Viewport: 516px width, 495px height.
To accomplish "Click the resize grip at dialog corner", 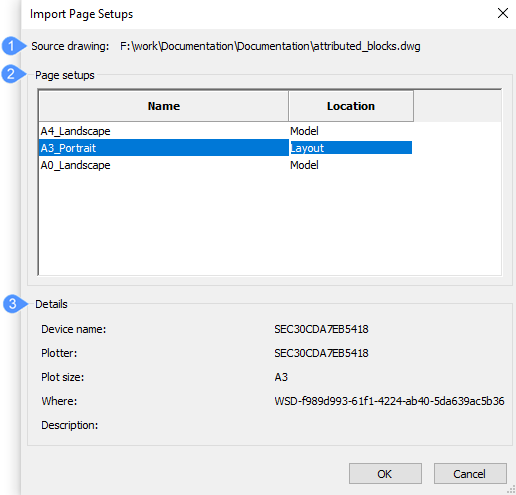I will pos(511,490).
